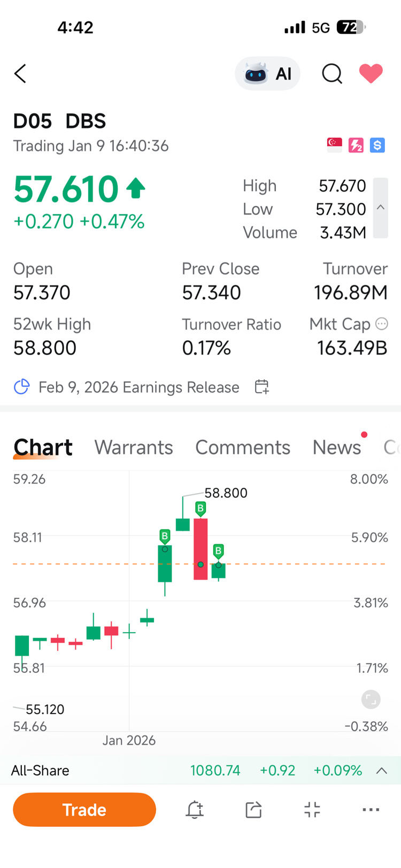Open the News tab
This screenshot has width=401, height=868.
coord(337,447)
